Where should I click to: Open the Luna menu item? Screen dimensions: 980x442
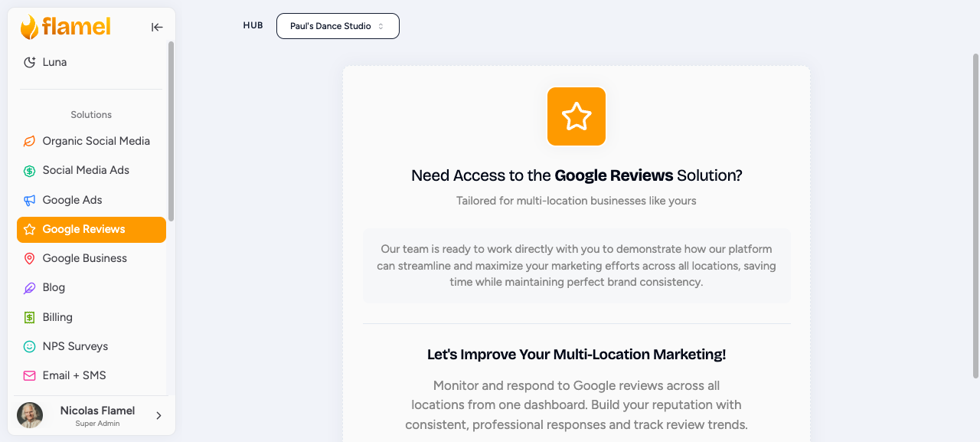(91, 62)
